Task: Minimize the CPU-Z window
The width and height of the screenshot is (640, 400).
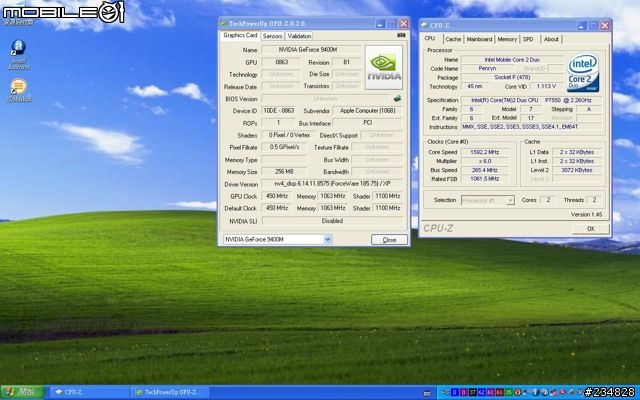Action: (582, 25)
